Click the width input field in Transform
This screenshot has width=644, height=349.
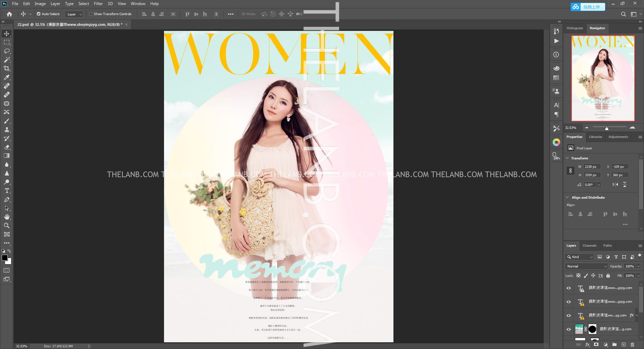click(x=591, y=167)
